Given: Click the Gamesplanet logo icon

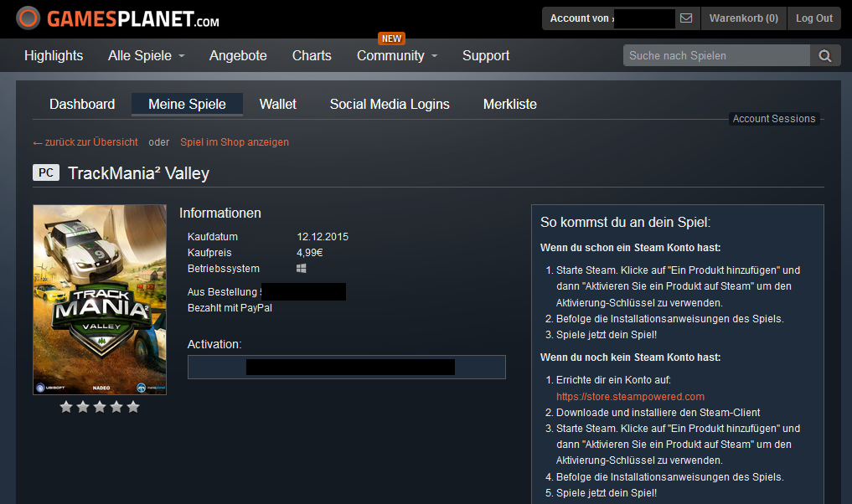Looking at the screenshot, I should tap(28, 18).
